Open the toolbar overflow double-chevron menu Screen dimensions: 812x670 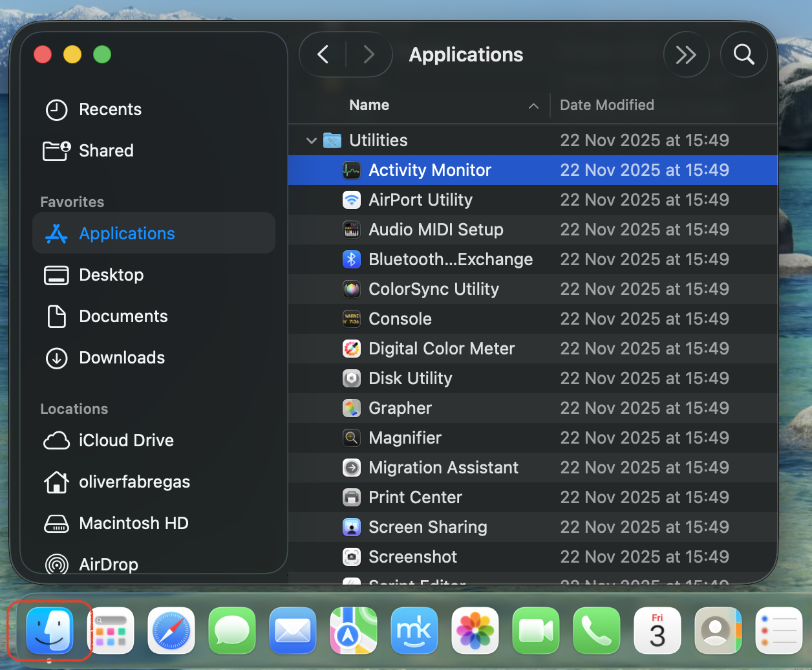(685, 55)
